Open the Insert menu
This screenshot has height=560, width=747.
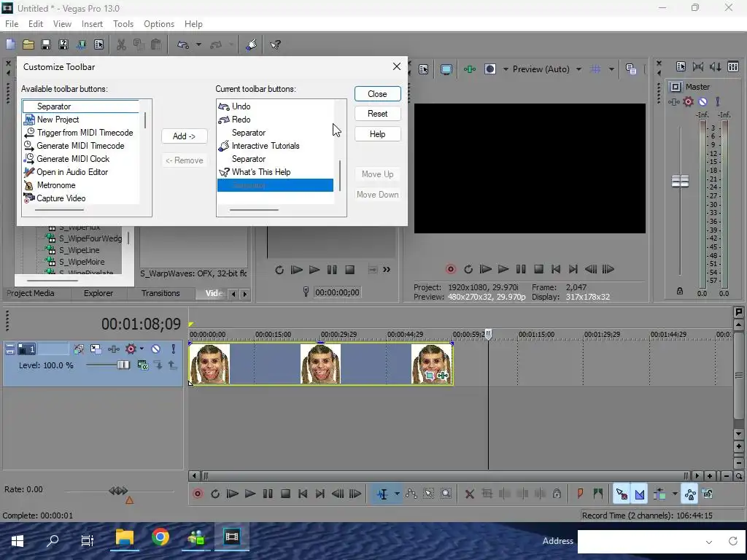pos(92,24)
